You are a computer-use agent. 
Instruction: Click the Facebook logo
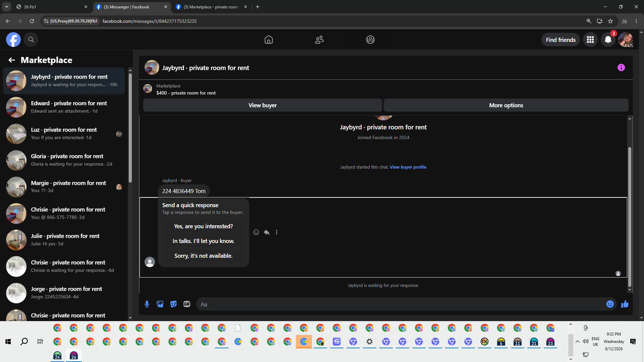(13, 40)
